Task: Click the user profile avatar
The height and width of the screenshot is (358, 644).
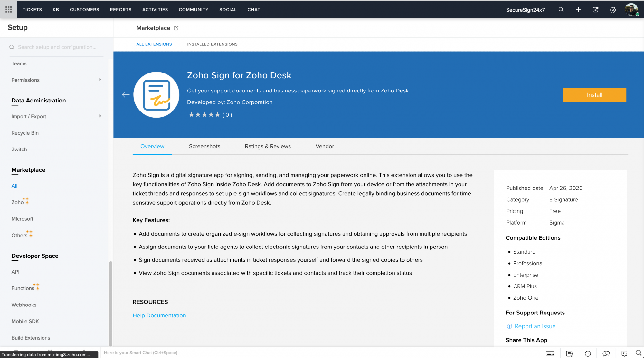Action: 631,9
